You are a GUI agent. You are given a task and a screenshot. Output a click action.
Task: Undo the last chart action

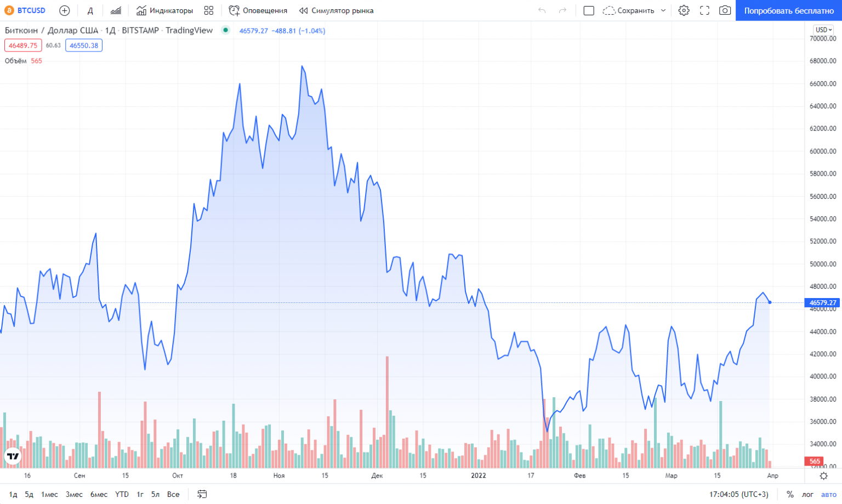[x=542, y=10]
